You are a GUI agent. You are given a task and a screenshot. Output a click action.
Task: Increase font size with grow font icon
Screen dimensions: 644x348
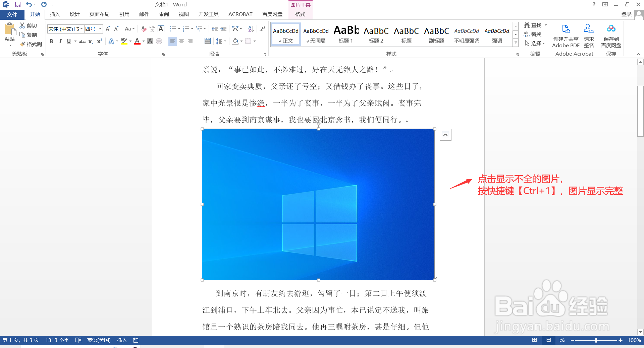point(108,29)
